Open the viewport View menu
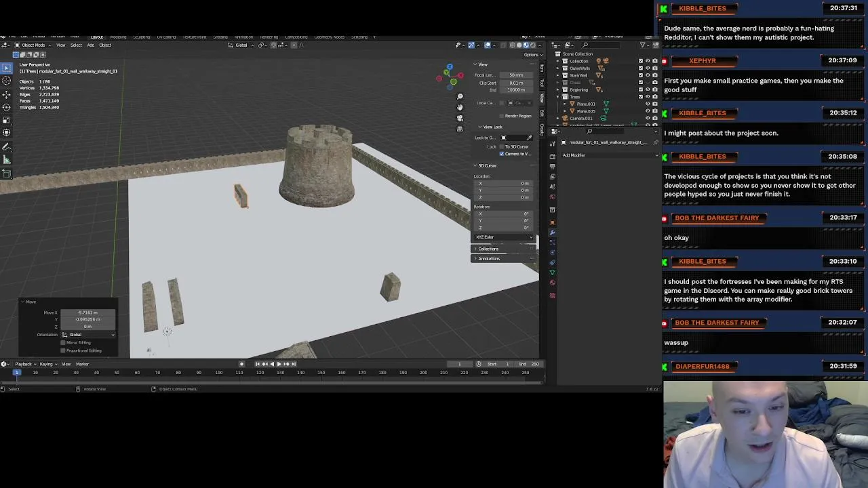 pos(60,45)
